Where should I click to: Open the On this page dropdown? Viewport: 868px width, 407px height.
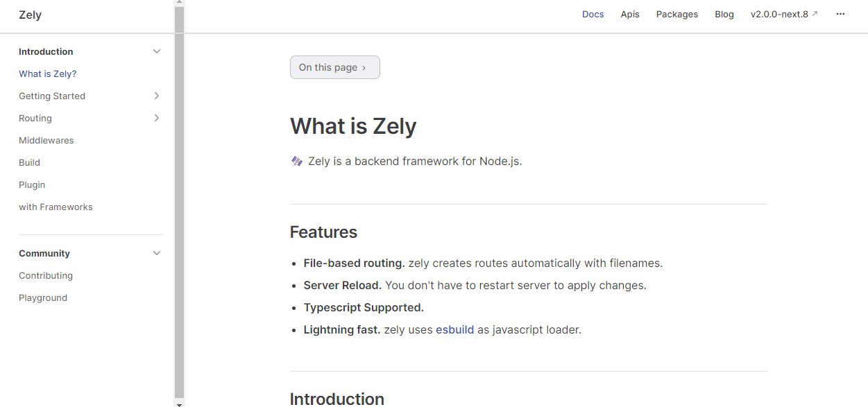pos(335,67)
